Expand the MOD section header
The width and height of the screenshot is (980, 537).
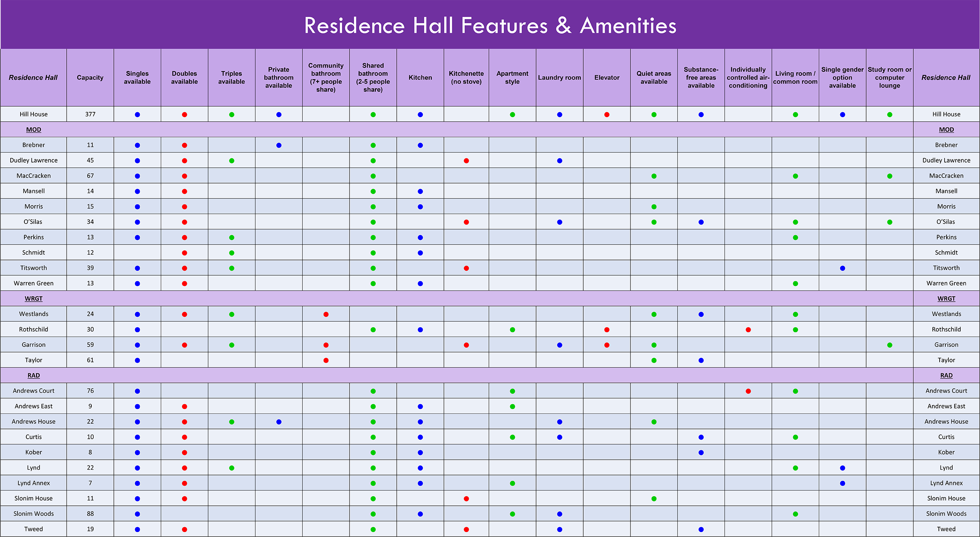pos(34,129)
